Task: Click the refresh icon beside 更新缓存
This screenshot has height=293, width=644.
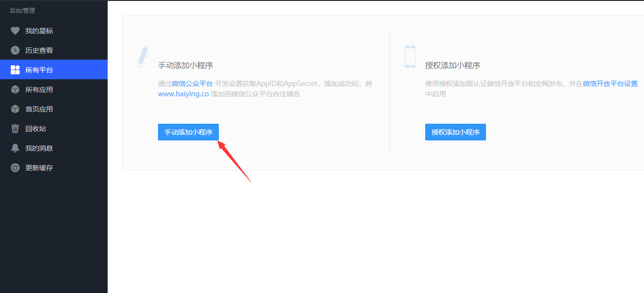Action: [15, 168]
